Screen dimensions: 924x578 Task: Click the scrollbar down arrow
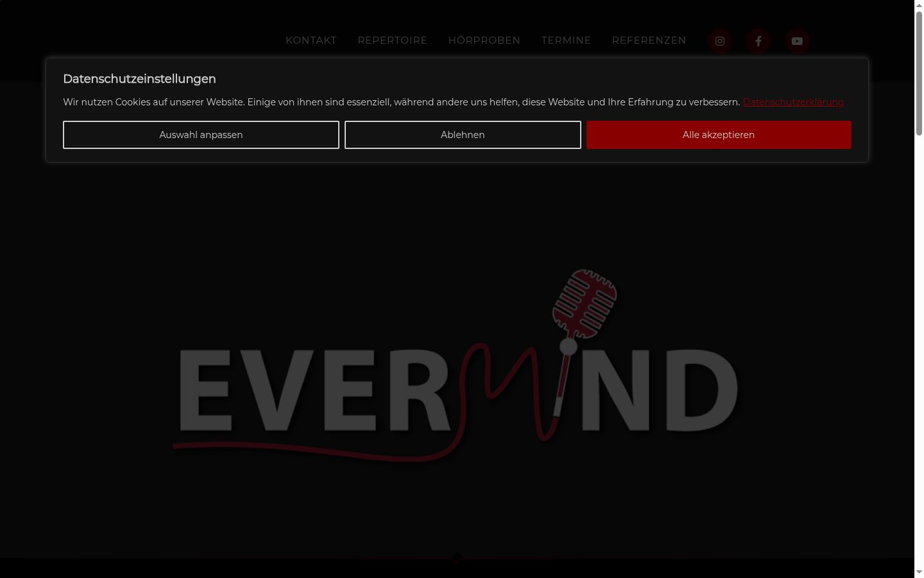919,572
